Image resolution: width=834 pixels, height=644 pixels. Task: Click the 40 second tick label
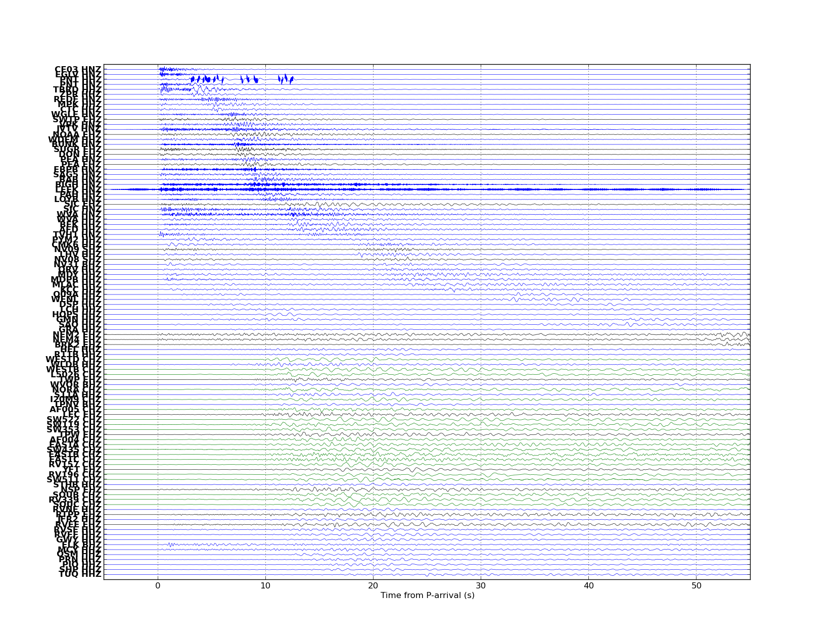[x=588, y=586]
